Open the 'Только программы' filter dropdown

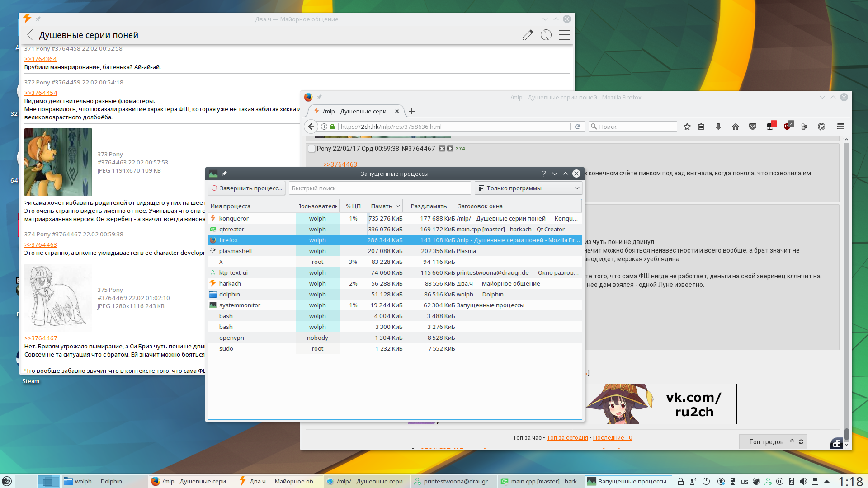pyautogui.click(x=528, y=188)
